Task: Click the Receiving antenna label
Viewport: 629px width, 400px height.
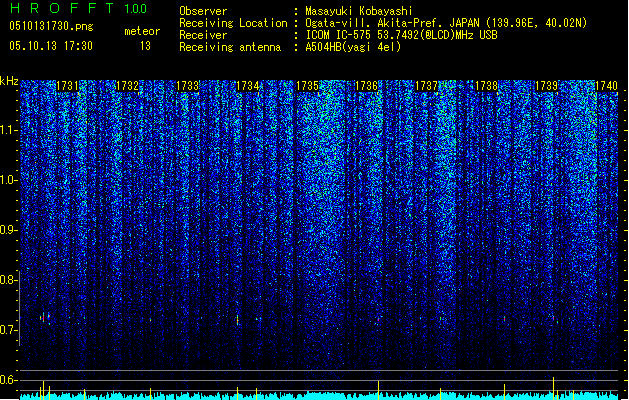Action: pos(230,47)
